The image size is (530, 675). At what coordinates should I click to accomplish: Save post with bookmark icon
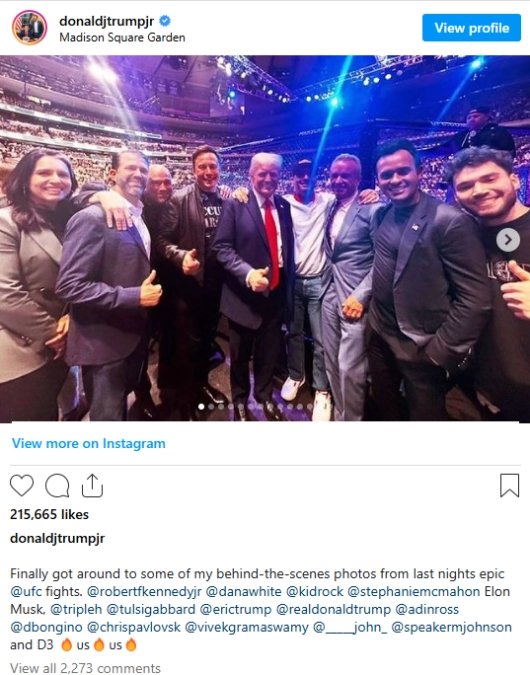pyautogui.click(x=509, y=486)
